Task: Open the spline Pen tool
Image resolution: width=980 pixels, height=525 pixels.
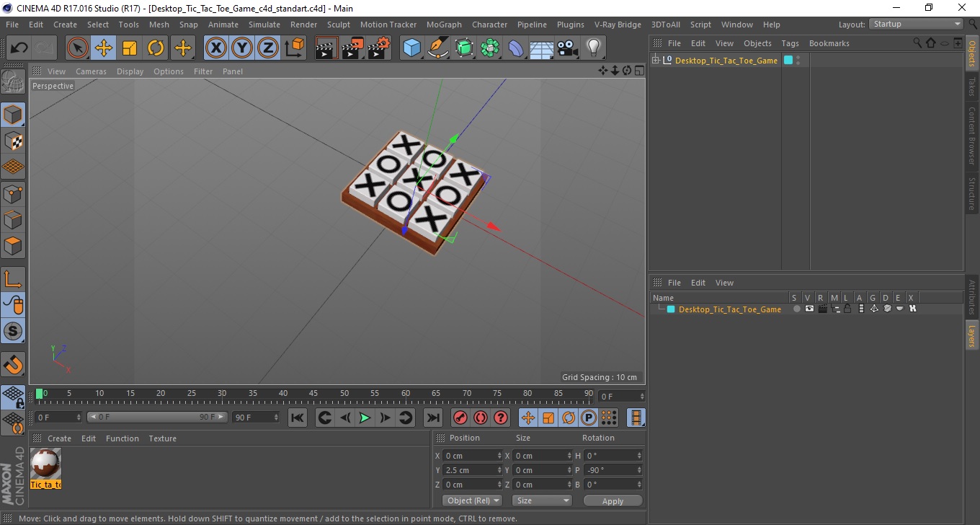Action: [x=437, y=48]
